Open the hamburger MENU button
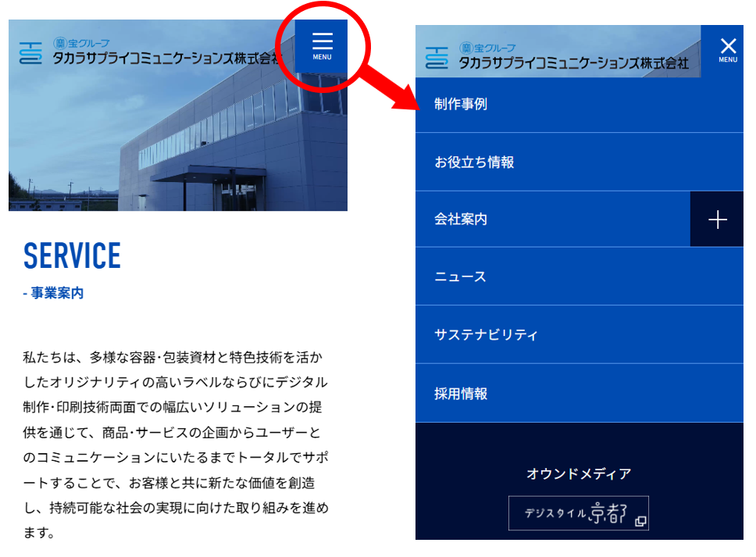756x557 pixels. (x=322, y=45)
